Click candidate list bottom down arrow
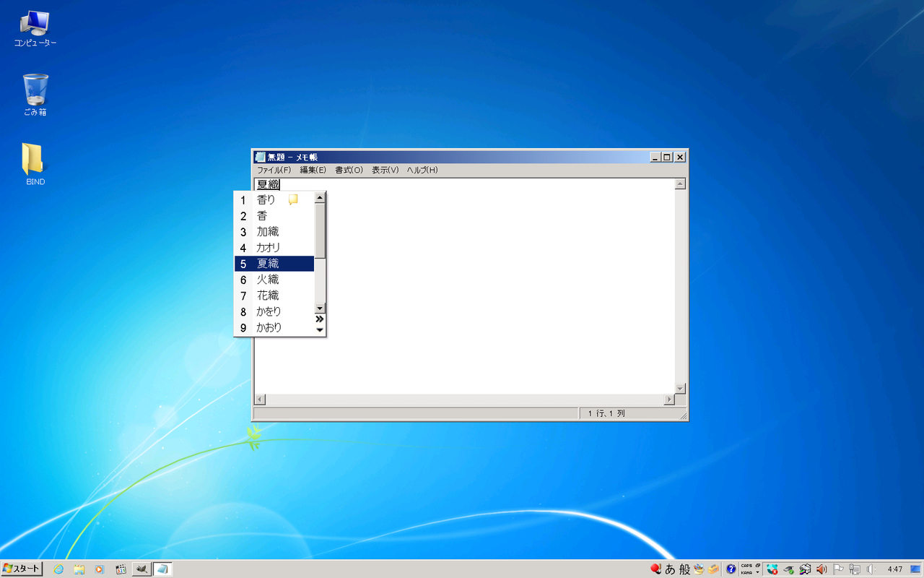 [320, 330]
